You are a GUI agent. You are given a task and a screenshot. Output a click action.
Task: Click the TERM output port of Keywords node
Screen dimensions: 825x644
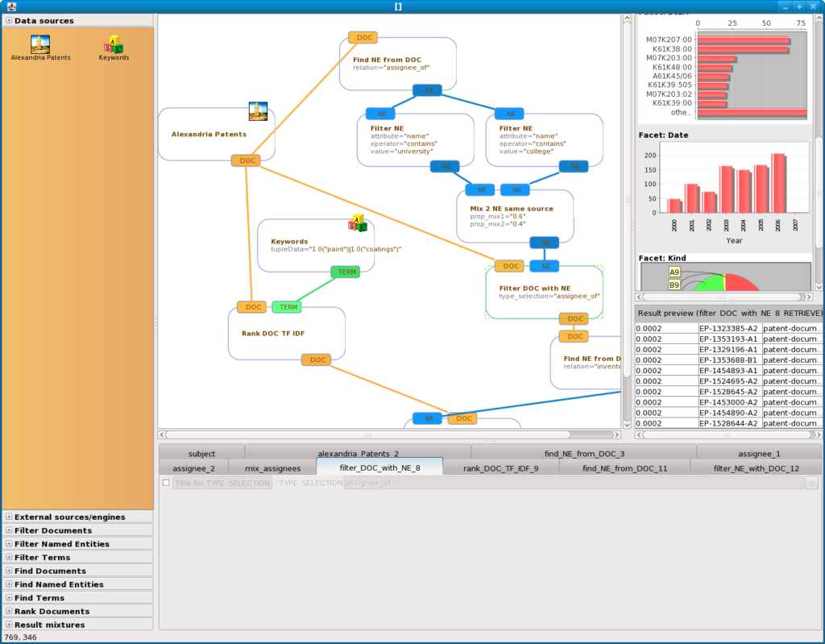tap(346, 272)
